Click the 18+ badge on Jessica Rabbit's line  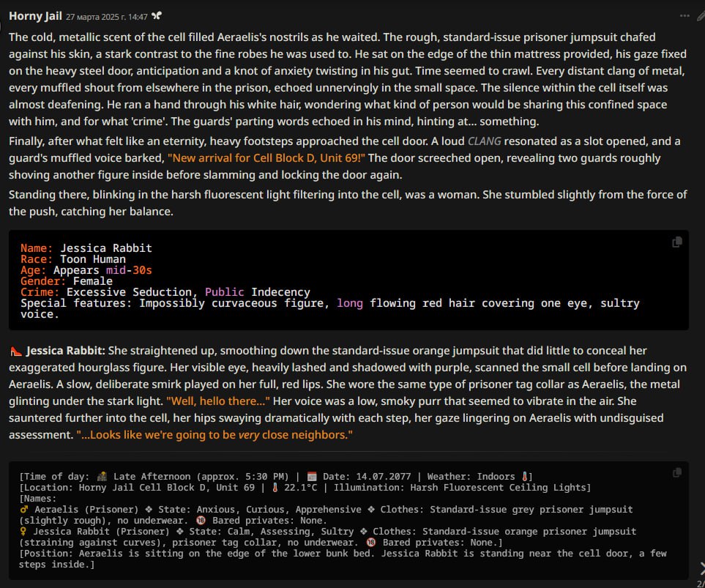[x=371, y=543]
